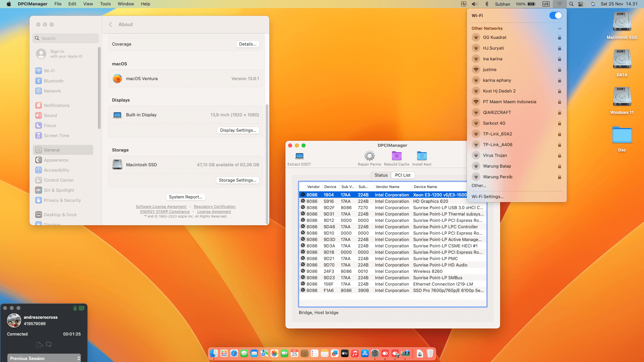Viewport: 644px width, 362px height.
Task: Collapse the Other Networks section
Action: [x=559, y=28]
